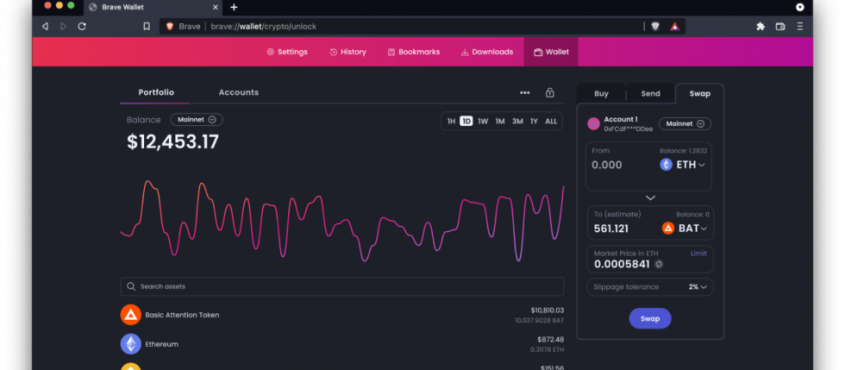Open Downloads in the top navigation
The image size is (845, 370).
[x=487, y=52]
